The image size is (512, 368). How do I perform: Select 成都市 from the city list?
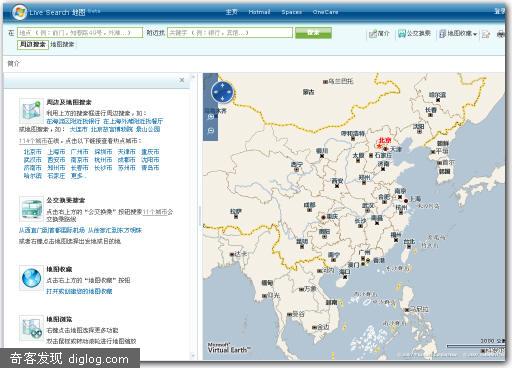[127, 160]
